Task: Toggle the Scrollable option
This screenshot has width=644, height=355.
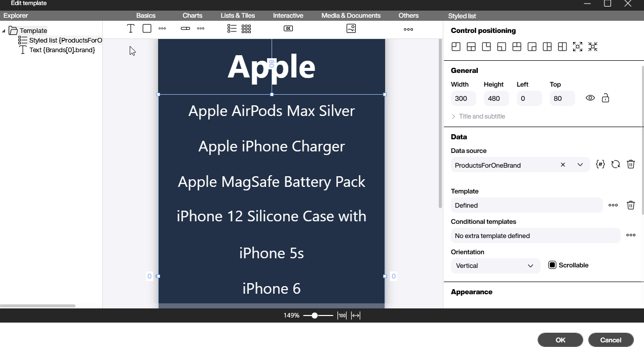Action: (x=552, y=265)
